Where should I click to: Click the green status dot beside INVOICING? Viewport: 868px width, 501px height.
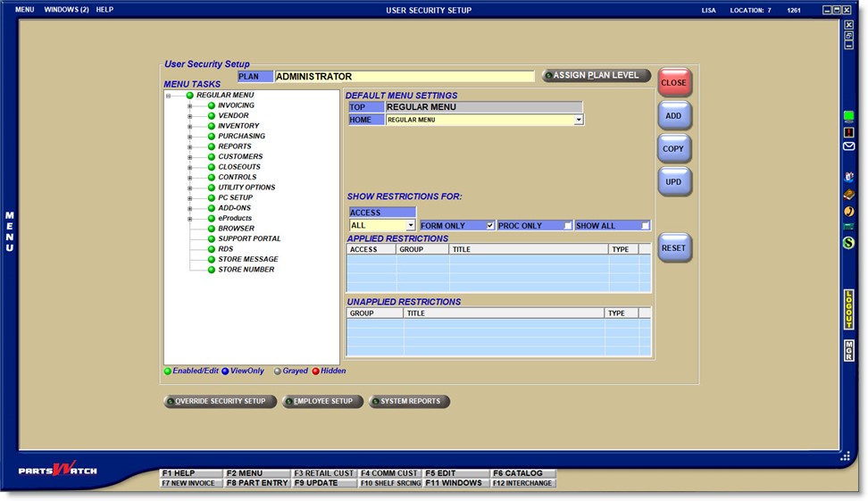click(x=212, y=105)
